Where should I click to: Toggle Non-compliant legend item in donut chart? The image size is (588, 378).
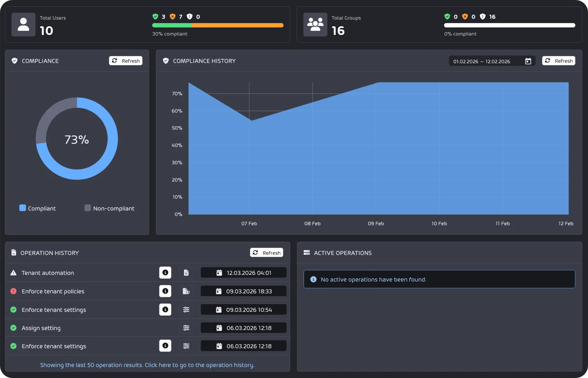tap(109, 208)
